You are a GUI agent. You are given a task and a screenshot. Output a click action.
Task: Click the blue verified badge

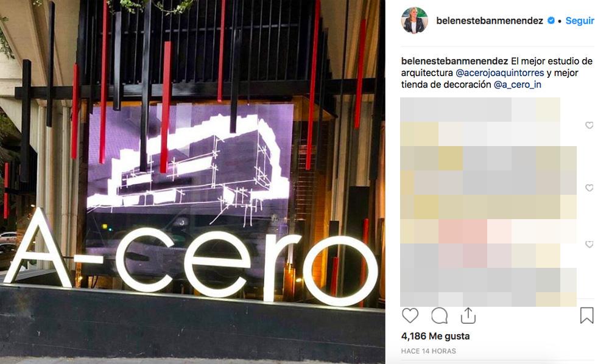click(x=551, y=21)
